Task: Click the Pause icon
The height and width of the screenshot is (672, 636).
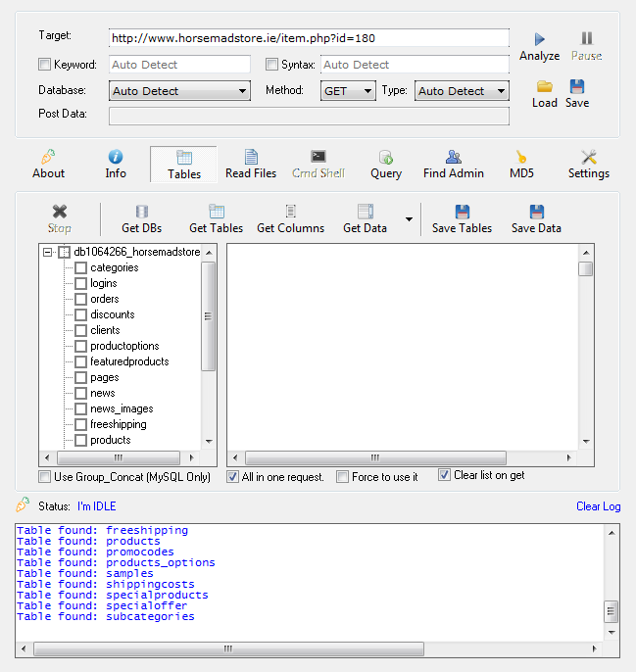Action: pyautogui.click(x=586, y=38)
